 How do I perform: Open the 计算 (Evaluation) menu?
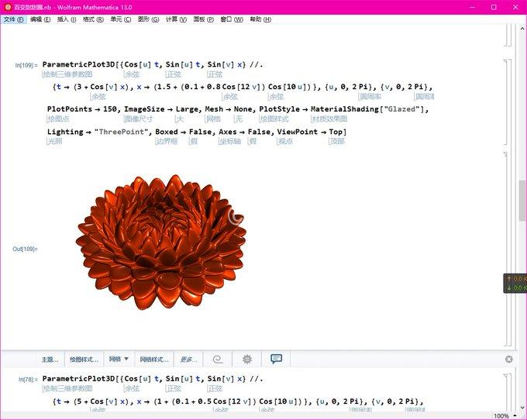(176, 19)
